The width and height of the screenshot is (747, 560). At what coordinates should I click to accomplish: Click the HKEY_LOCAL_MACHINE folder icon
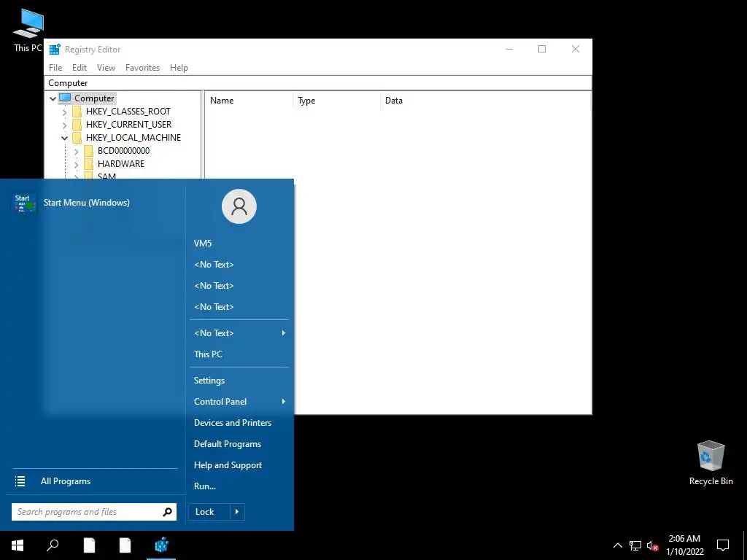[x=77, y=138]
